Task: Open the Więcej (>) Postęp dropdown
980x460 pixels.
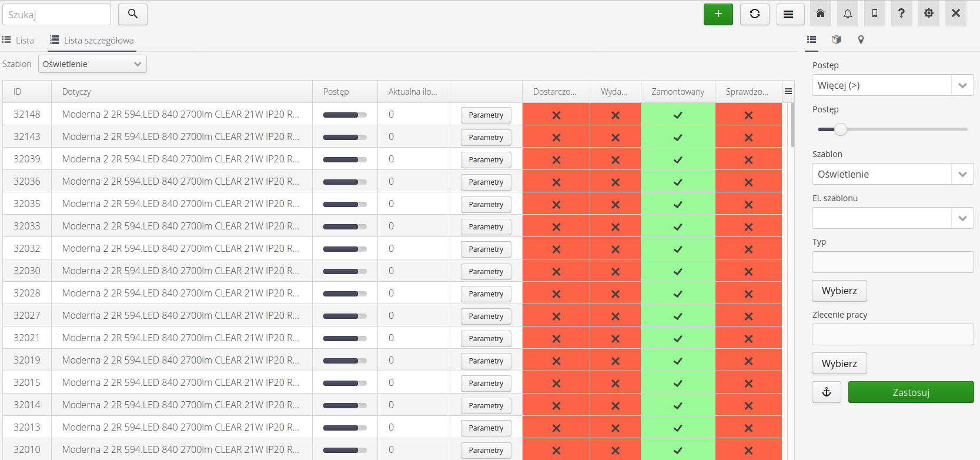Action: pos(892,85)
